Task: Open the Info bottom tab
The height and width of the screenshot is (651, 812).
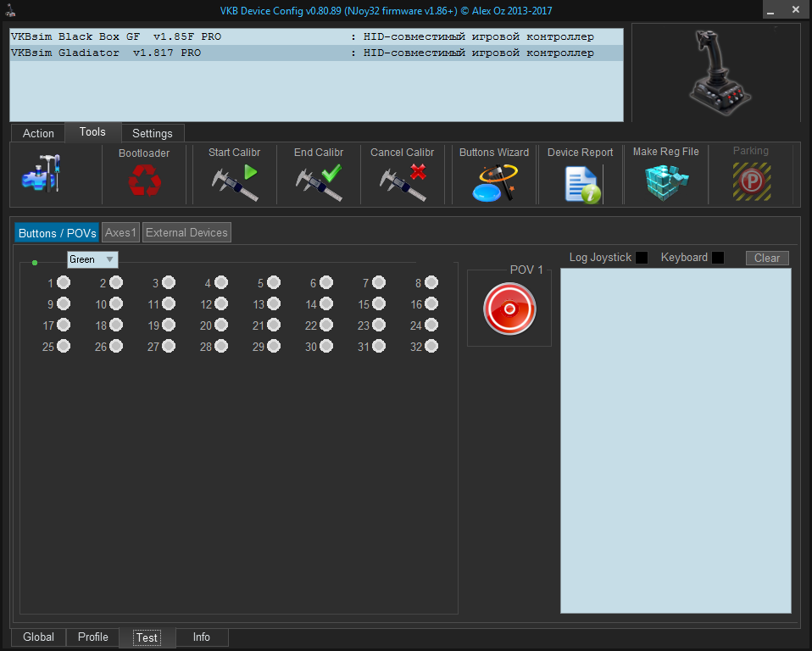Action: pos(202,637)
